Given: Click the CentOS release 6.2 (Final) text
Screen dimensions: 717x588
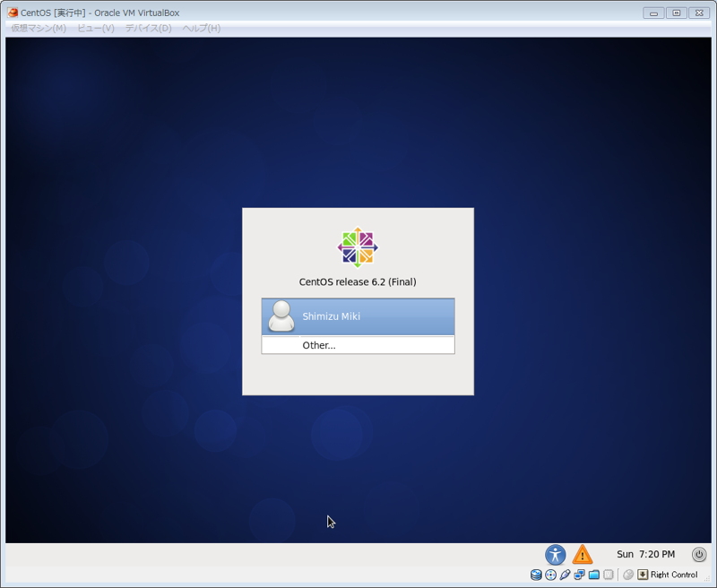Looking at the screenshot, I should click(358, 282).
